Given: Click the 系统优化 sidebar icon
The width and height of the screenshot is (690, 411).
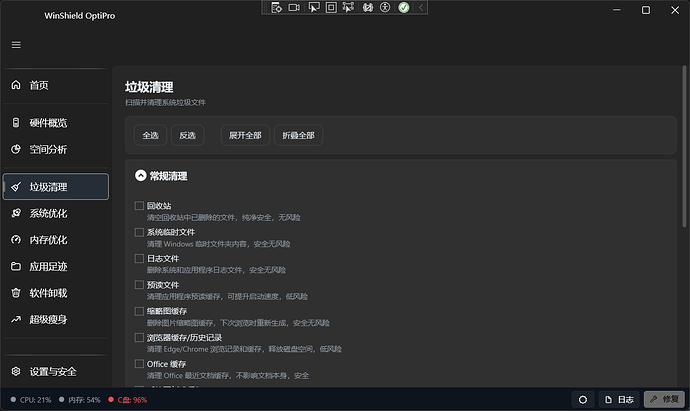Looking at the screenshot, I should pyautogui.click(x=16, y=213).
